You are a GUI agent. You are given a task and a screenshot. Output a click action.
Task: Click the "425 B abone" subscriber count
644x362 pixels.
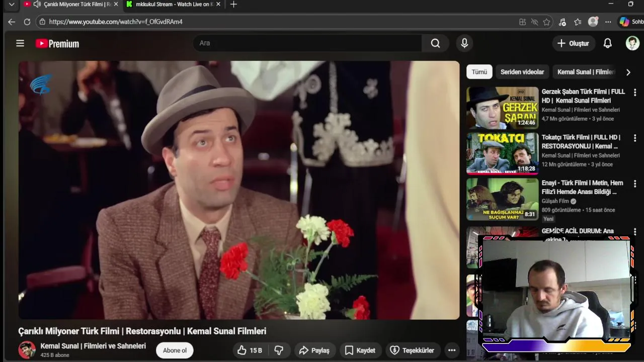click(55, 355)
